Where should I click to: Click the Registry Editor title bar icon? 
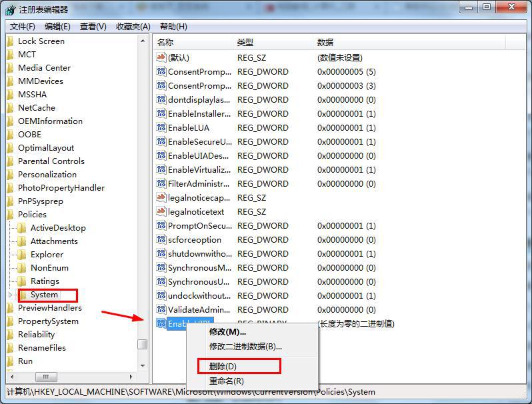(x=11, y=10)
